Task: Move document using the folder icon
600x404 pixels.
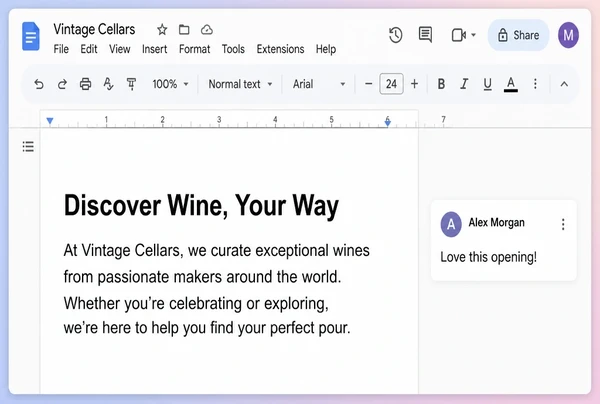Action: point(184,29)
